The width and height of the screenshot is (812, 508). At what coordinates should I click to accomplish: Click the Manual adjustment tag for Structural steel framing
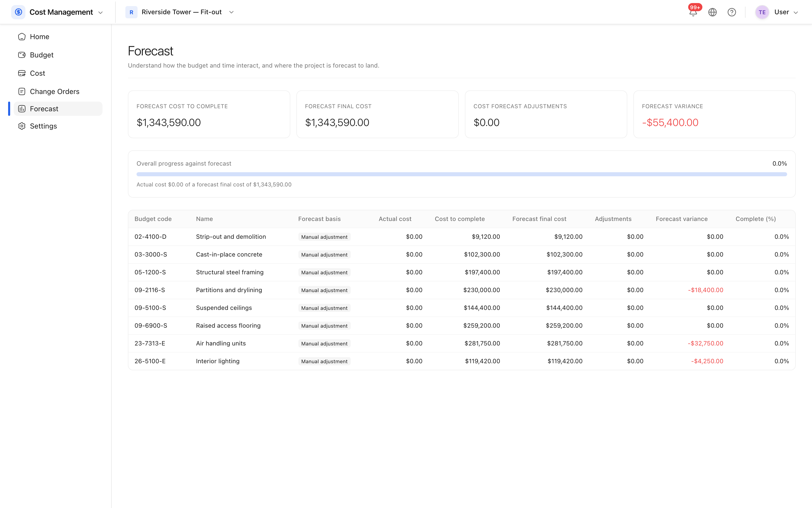click(324, 273)
